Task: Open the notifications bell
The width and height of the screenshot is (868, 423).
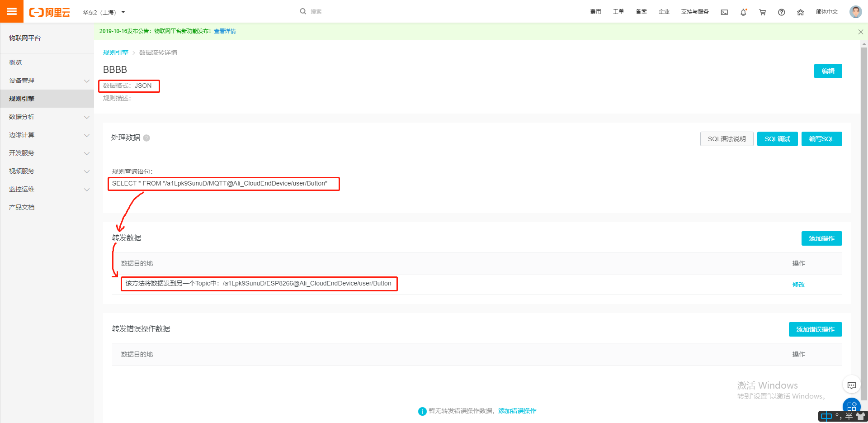Action: point(743,12)
